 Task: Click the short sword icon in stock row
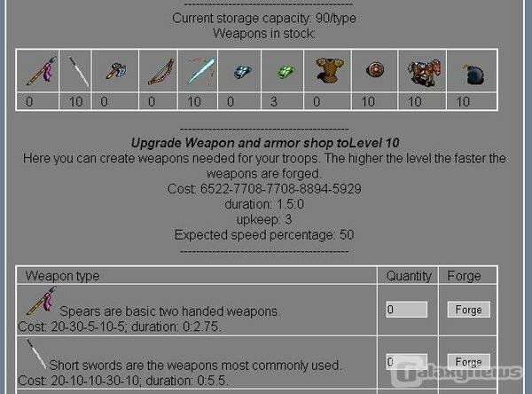click(79, 71)
